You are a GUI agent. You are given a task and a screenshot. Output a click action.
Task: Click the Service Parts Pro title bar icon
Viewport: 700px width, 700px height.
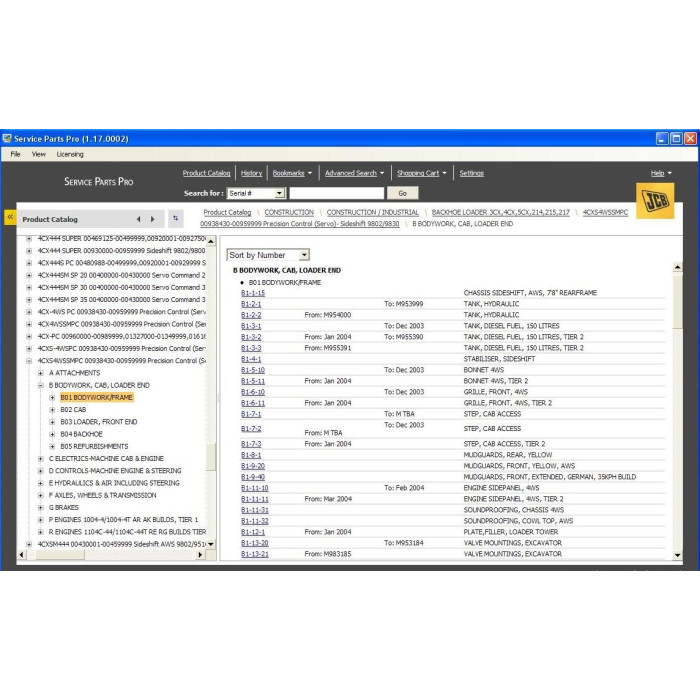click(7, 138)
